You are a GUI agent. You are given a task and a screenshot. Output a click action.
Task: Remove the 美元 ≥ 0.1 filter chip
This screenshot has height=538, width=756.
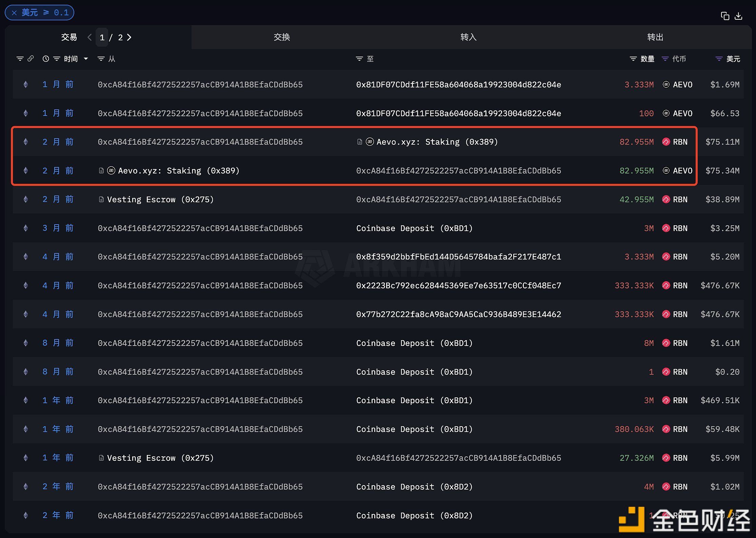click(14, 13)
